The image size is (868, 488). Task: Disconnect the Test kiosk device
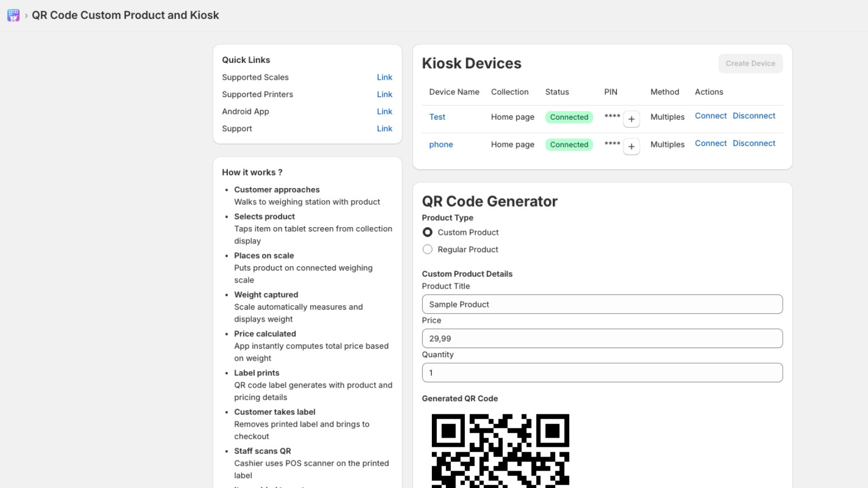pyautogui.click(x=754, y=116)
